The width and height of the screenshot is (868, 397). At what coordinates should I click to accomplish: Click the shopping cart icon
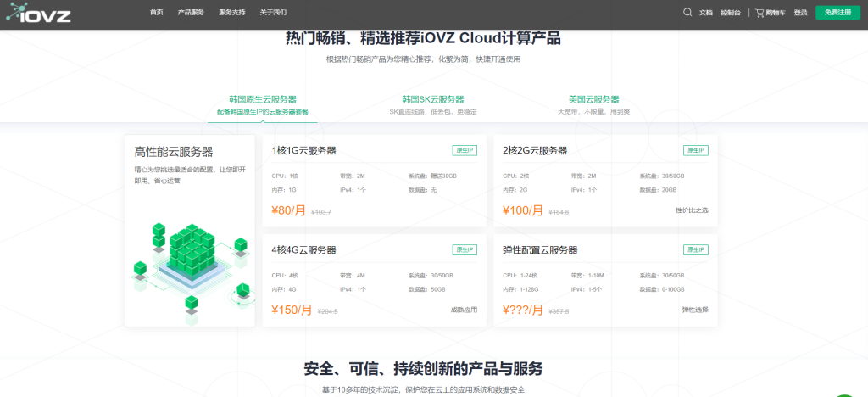[x=759, y=12]
